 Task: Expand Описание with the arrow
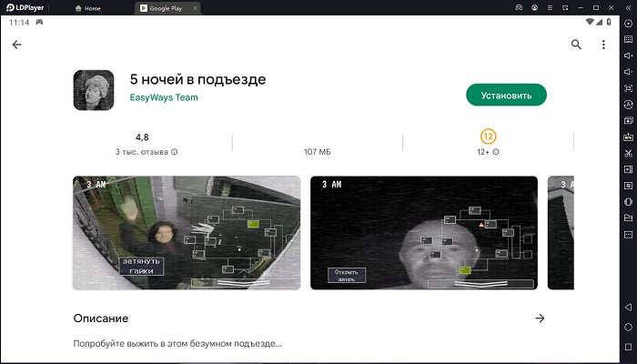click(x=540, y=318)
